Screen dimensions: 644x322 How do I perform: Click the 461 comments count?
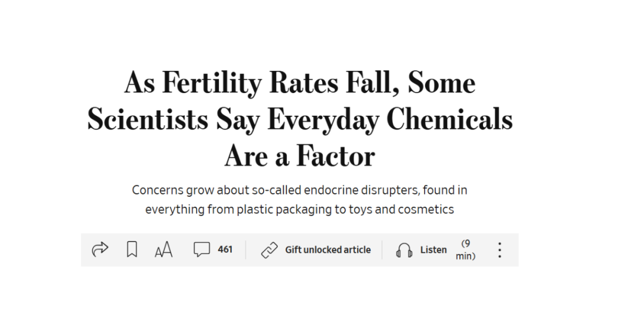225,249
